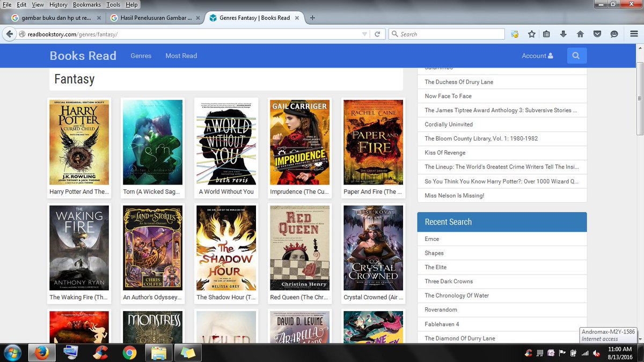Open the file explorer taskbar icon
This screenshot has height=362, width=644.
[158, 353]
